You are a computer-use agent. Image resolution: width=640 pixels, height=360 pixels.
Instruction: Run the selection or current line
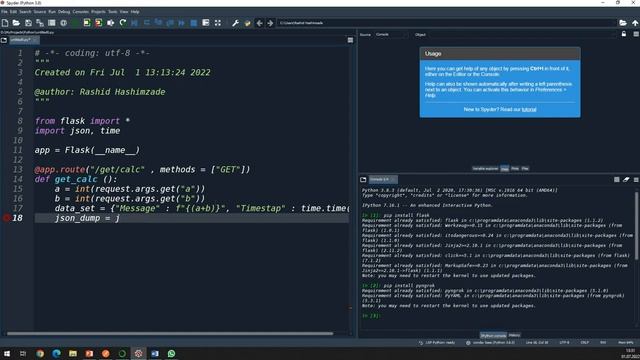(110, 23)
